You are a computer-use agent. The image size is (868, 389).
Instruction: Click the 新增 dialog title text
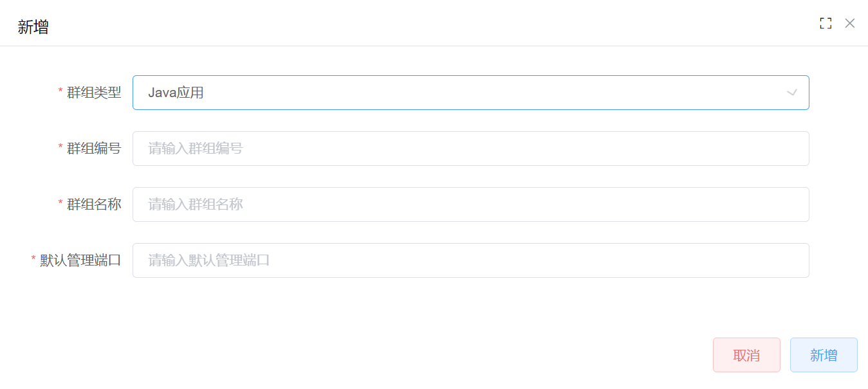coord(33,26)
